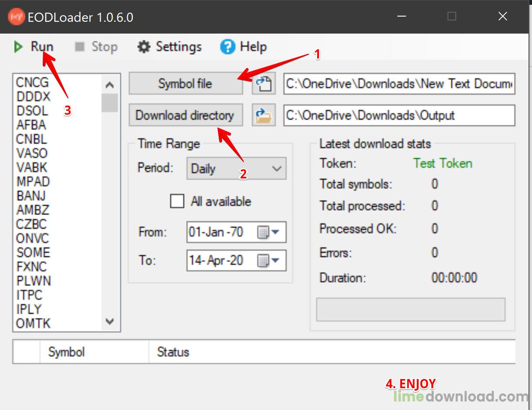Select SOME in the symbol list
Image resolution: width=532 pixels, height=410 pixels.
[x=33, y=252]
